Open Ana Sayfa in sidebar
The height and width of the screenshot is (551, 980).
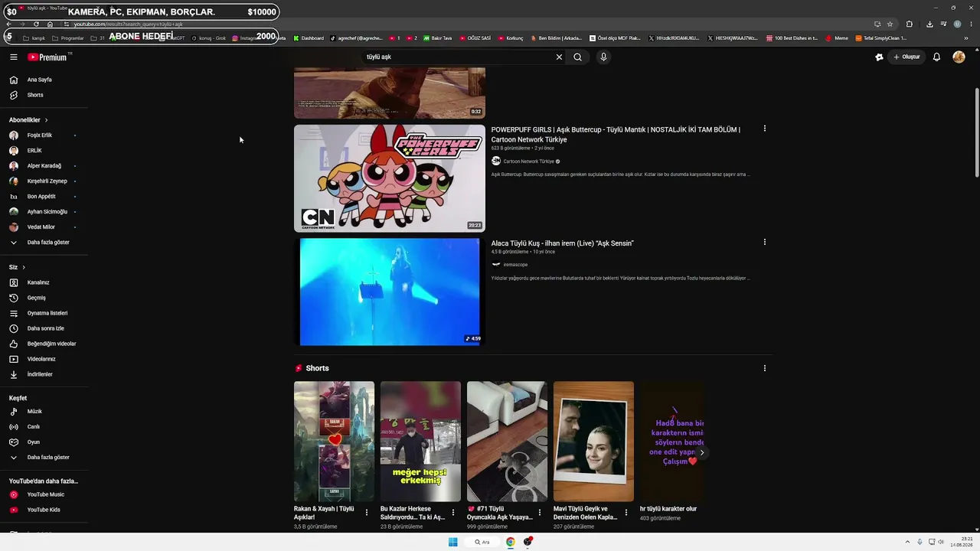coord(40,80)
